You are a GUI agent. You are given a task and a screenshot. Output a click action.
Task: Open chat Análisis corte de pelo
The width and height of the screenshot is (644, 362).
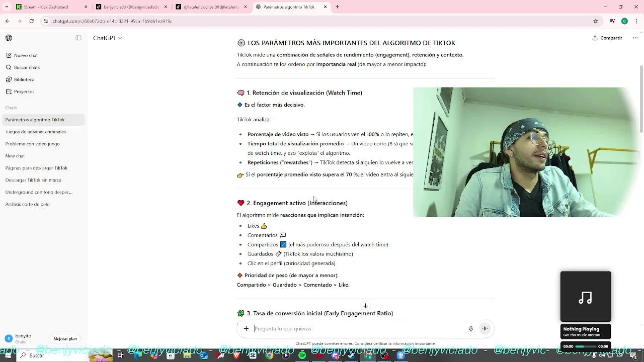coord(28,204)
